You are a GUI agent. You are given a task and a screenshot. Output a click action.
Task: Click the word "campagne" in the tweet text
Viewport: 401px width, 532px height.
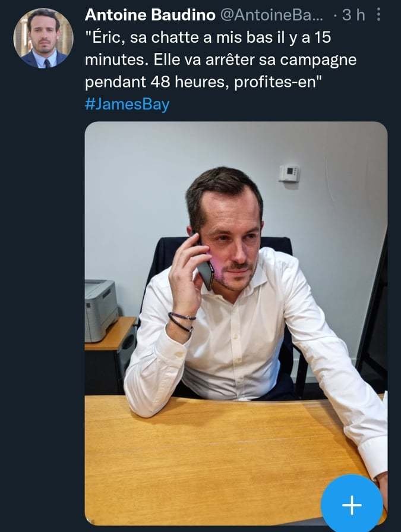[x=318, y=61]
